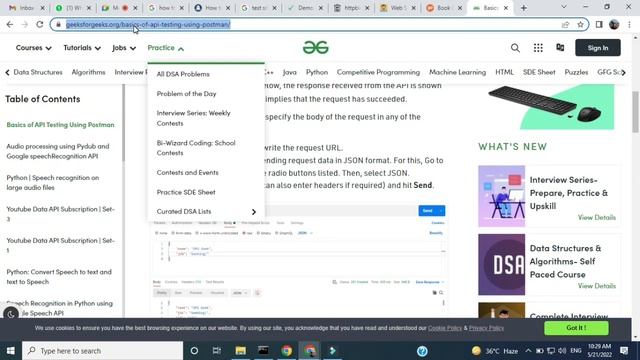Click the volume icon in system tray
Viewport: 640px width, 360px height.
click(x=562, y=351)
